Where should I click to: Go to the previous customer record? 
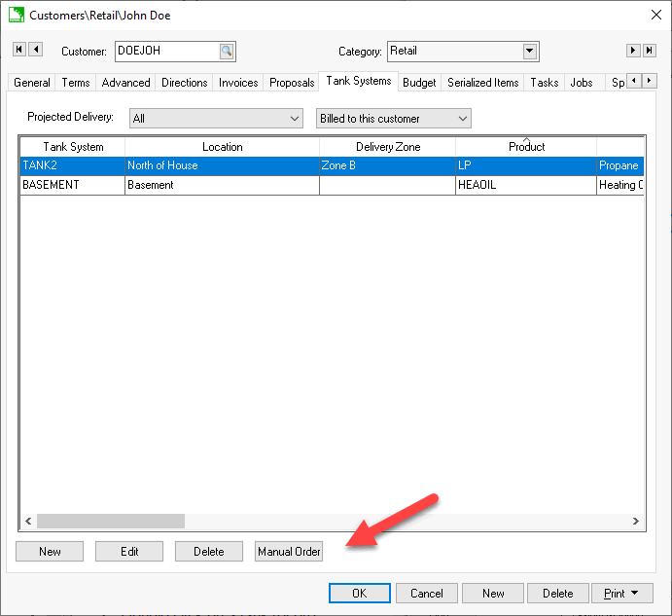pos(36,50)
